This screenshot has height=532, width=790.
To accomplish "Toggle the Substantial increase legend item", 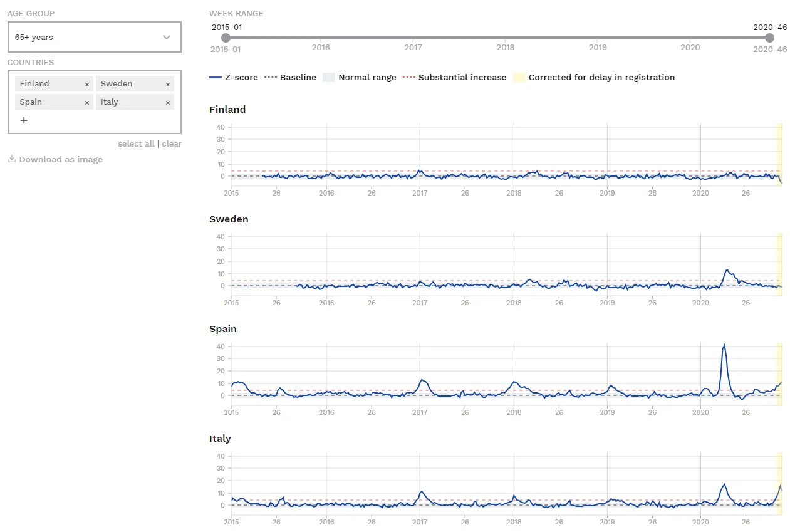I will 454,78.
